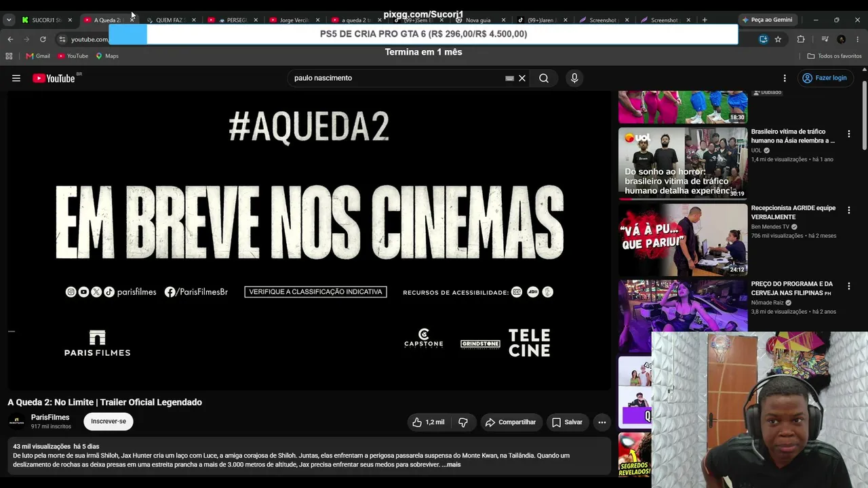Reload the current page
868x488 pixels.
(43, 39)
